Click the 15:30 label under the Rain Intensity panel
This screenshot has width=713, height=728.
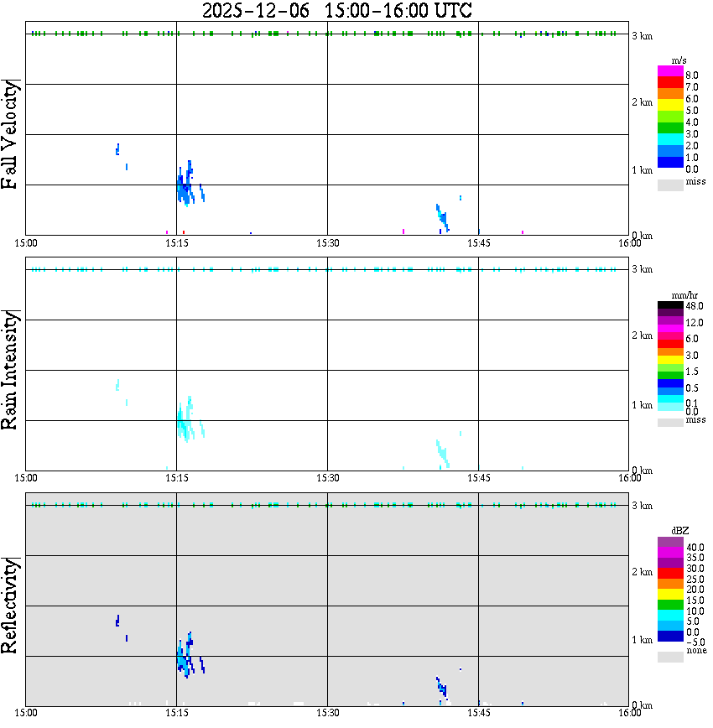(x=328, y=478)
